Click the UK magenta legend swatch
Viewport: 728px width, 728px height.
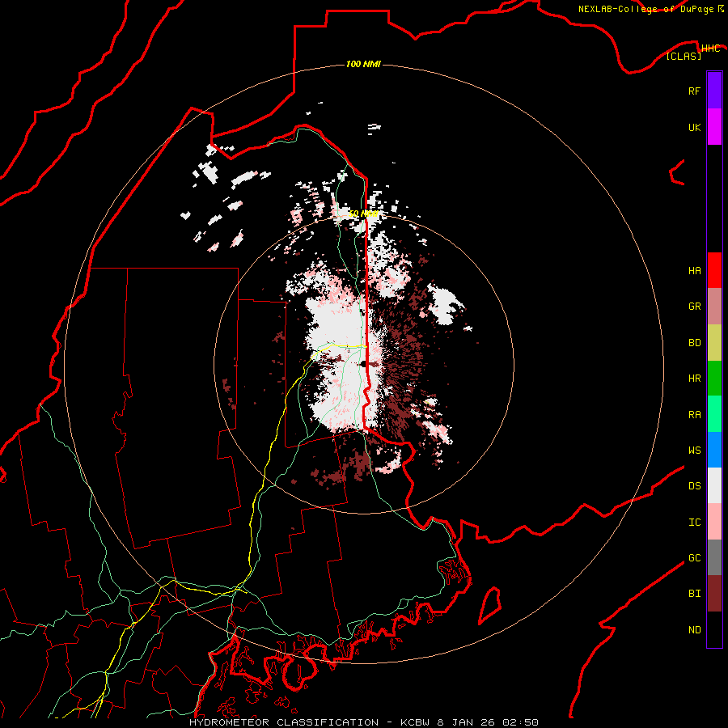tap(714, 127)
